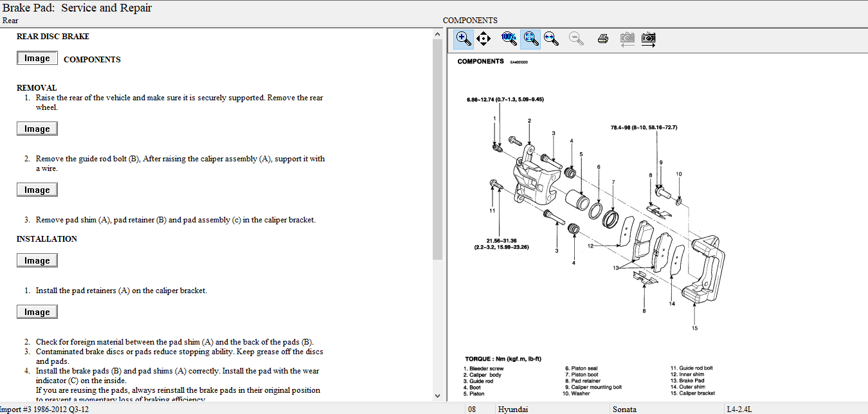Activate the pan image arrows tool
Viewport: 868px width, 414px height.
484,39
